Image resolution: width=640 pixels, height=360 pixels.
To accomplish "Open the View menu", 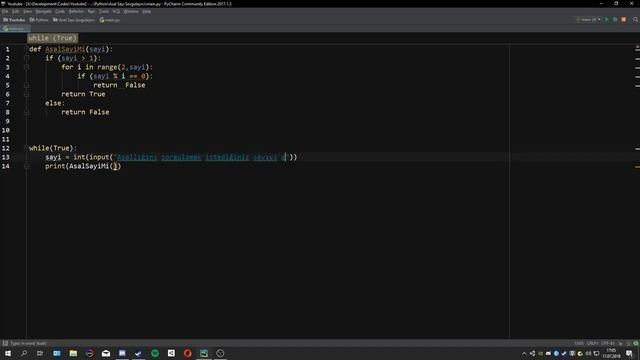I will point(27,11).
